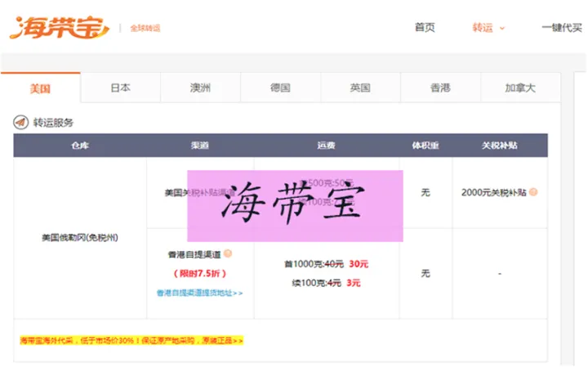Image resolution: width=588 pixels, height=368 pixels.
Task: Switch to the 德国 tab
Action: (280, 88)
